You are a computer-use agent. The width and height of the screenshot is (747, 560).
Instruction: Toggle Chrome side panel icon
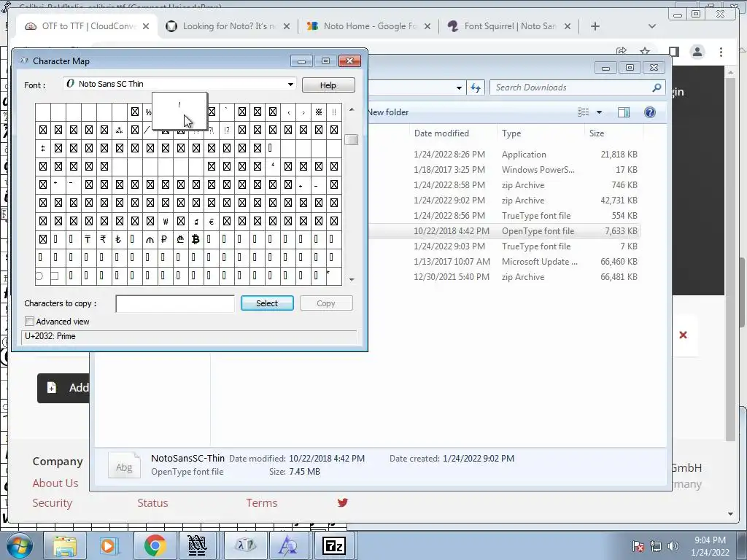673,51
